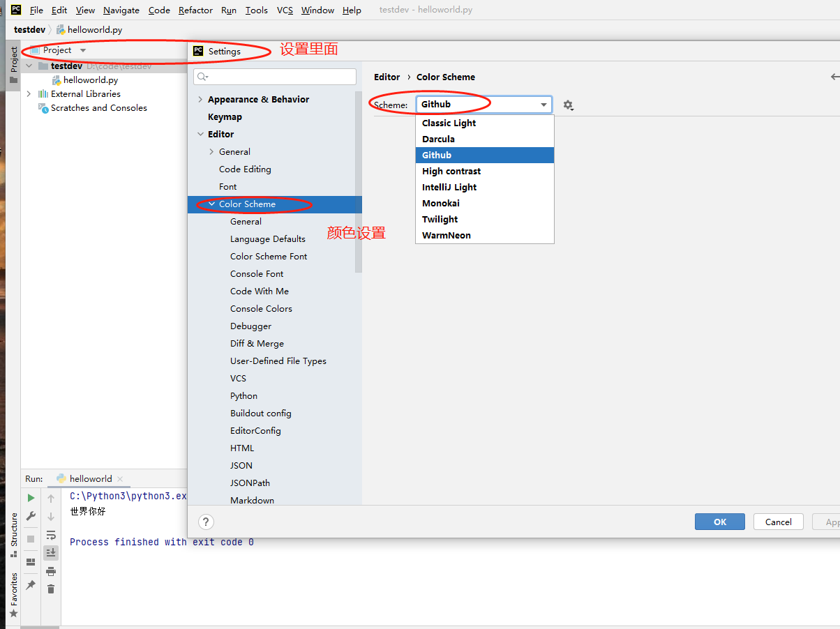Toggle scroll to end in the Run console
The image size is (840, 629).
[51, 553]
